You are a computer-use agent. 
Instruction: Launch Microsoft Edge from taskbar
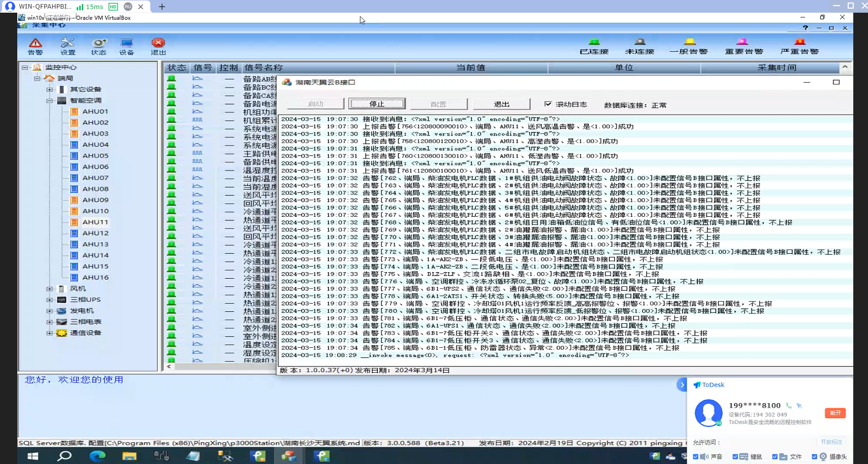click(97, 456)
